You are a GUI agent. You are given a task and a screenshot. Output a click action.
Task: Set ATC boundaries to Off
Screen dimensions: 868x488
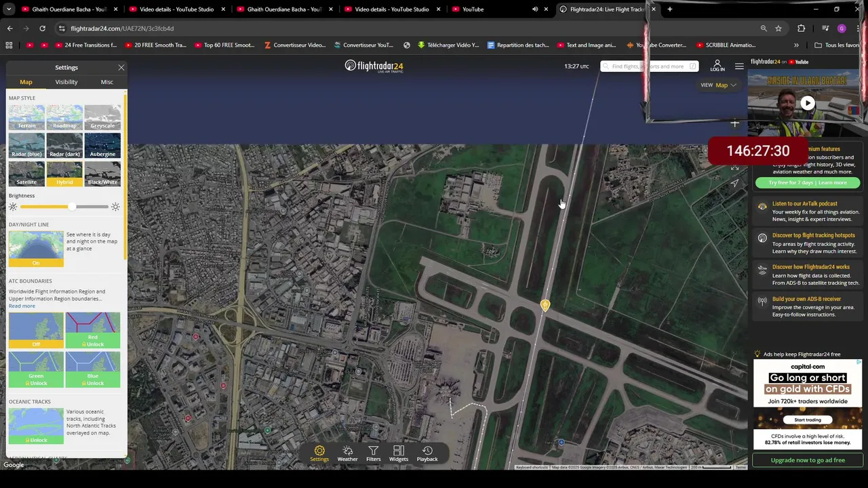(x=36, y=330)
